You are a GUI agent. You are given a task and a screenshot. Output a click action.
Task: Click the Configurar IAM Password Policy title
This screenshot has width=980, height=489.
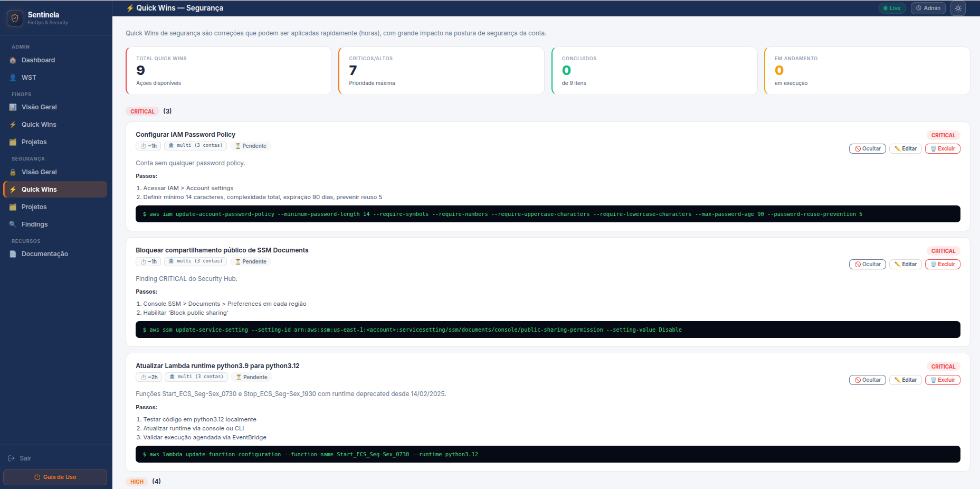(185, 135)
